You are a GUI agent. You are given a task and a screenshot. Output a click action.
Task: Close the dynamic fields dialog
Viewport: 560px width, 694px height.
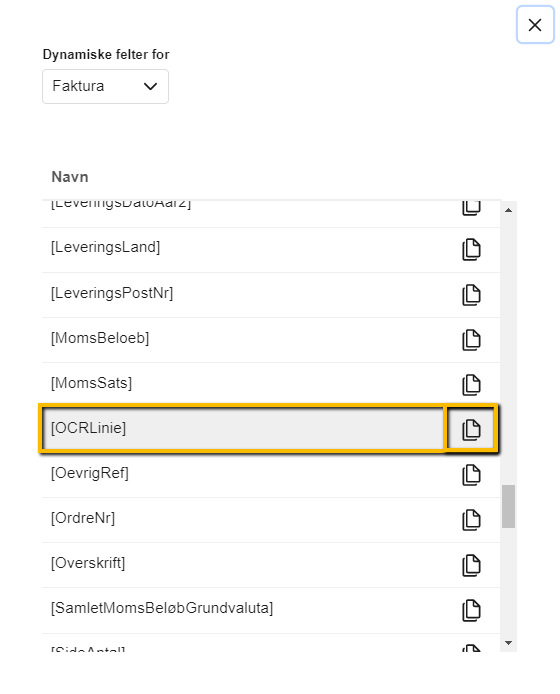(x=535, y=25)
